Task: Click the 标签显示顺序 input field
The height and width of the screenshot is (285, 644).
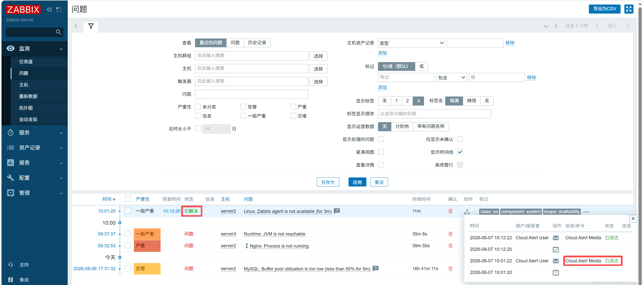Action: (434, 114)
